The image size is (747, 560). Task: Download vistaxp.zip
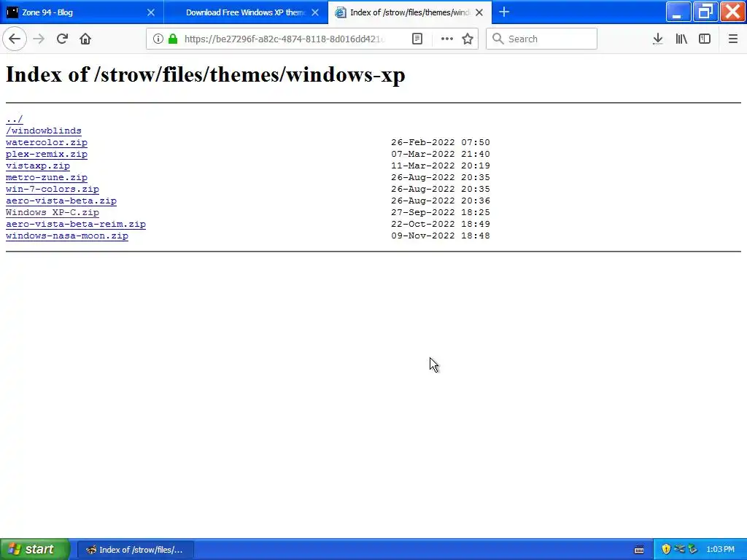pos(38,166)
